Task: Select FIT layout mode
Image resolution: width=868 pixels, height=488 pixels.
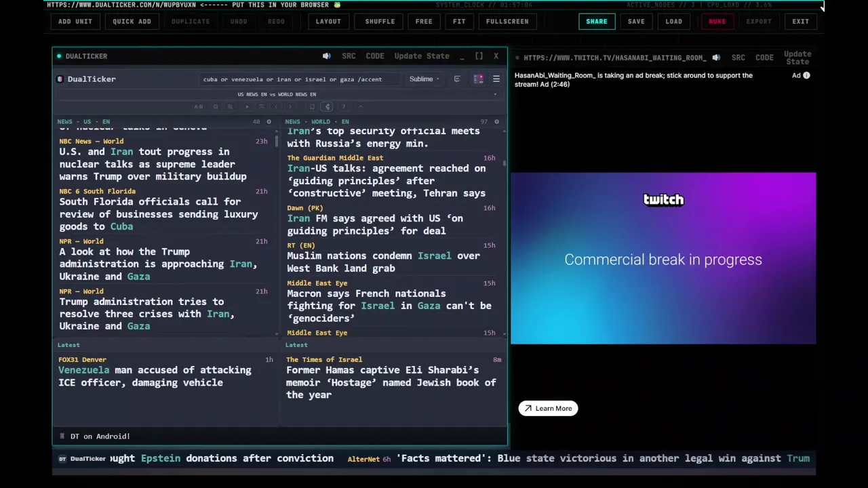Action: pyautogui.click(x=459, y=21)
